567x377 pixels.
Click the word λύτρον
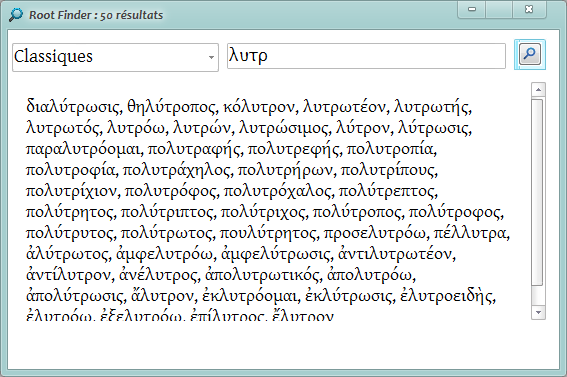[363, 128]
